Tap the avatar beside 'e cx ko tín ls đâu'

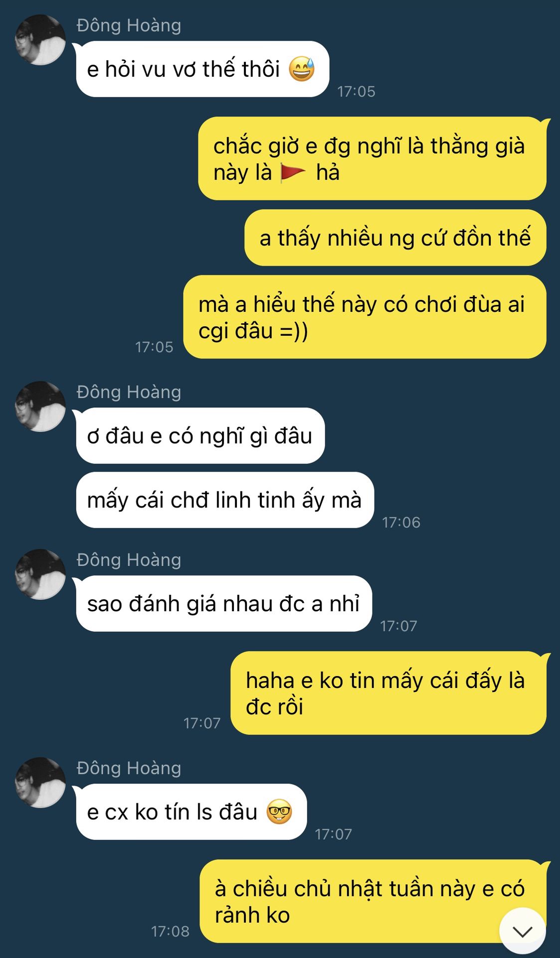coord(40,782)
